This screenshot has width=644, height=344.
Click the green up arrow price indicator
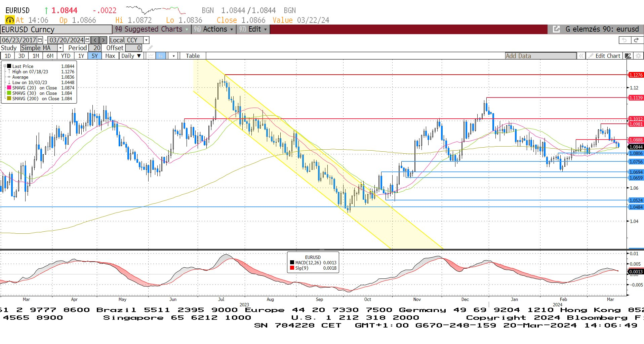46,11
